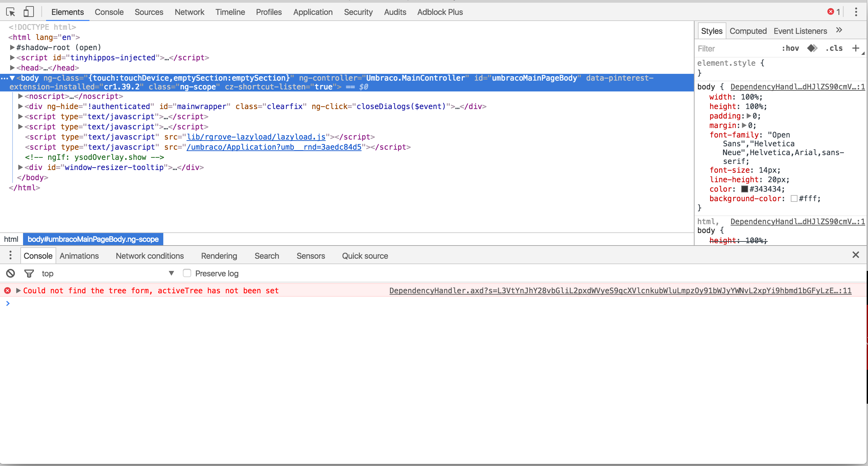Open DependencyHandler.axd console error source link
Screen dimensions: 868x466
620,291
